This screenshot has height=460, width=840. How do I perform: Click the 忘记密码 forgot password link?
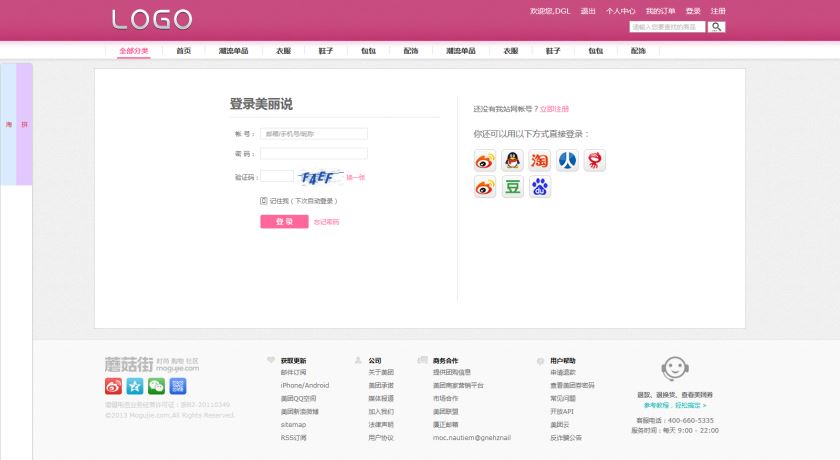pyautogui.click(x=326, y=222)
